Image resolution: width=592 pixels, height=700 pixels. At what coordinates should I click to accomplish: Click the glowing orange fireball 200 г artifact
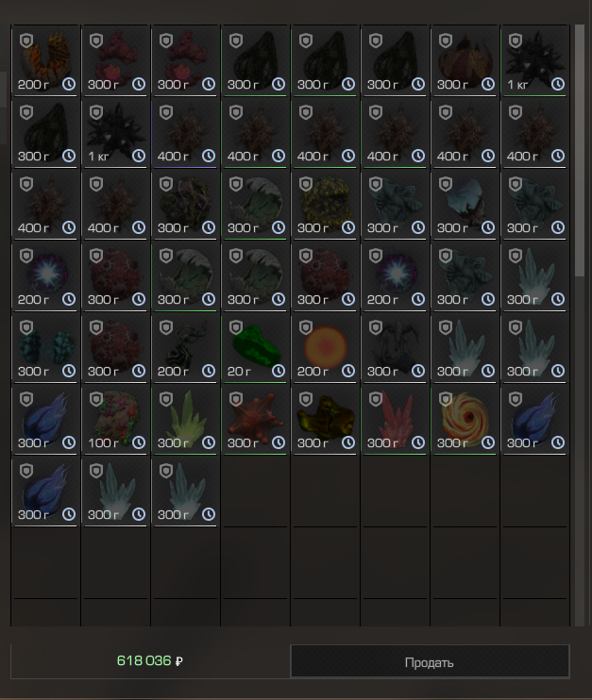(x=325, y=348)
